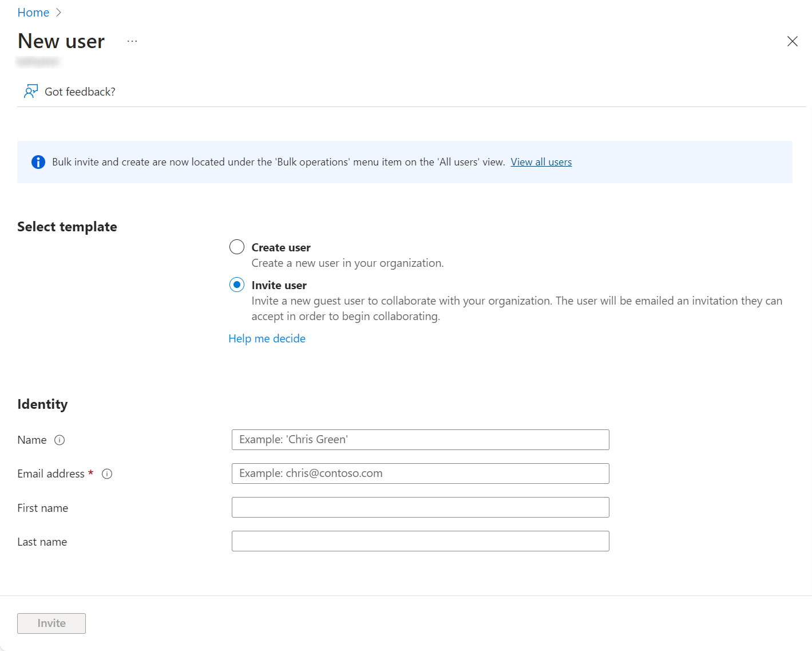Open the View all users link

(541, 162)
